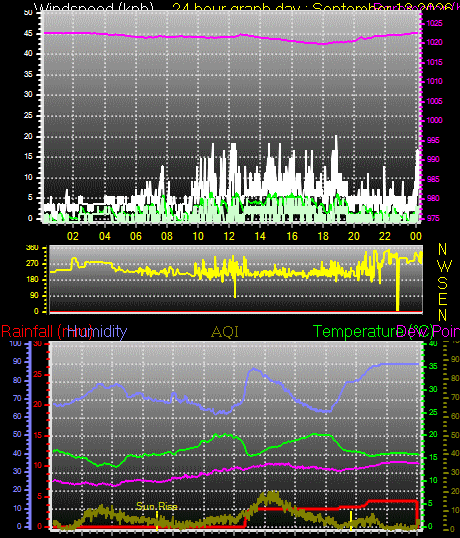Click 5 on the white windspeed axis
460x538 pixels.
(30, 198)
